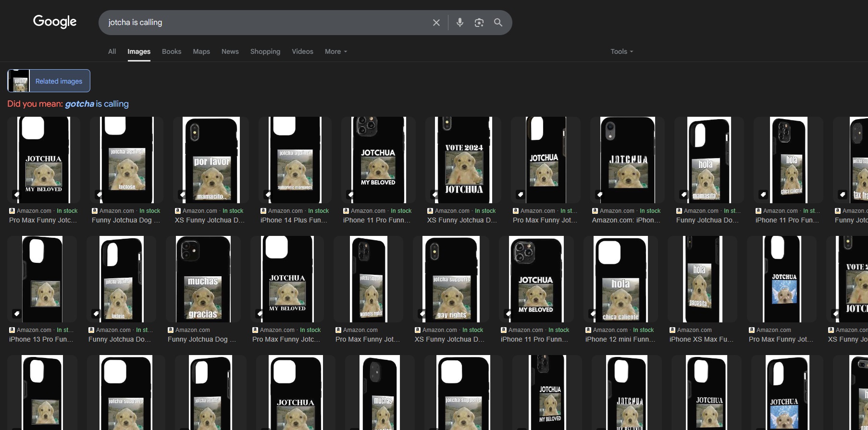
Task: Click the Related images chip
Action: point(49,81)
